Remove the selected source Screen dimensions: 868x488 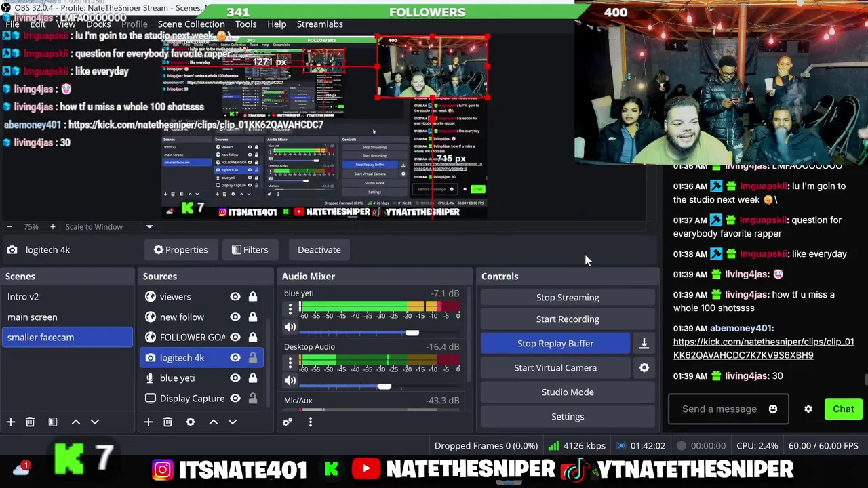coord(167,422)
